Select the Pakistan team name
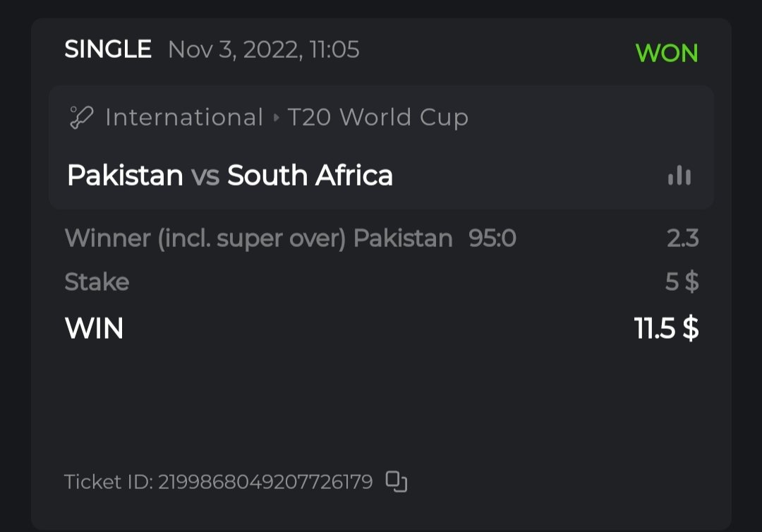The height and width of the screenshot is (532, 762). tap(125, 175)
